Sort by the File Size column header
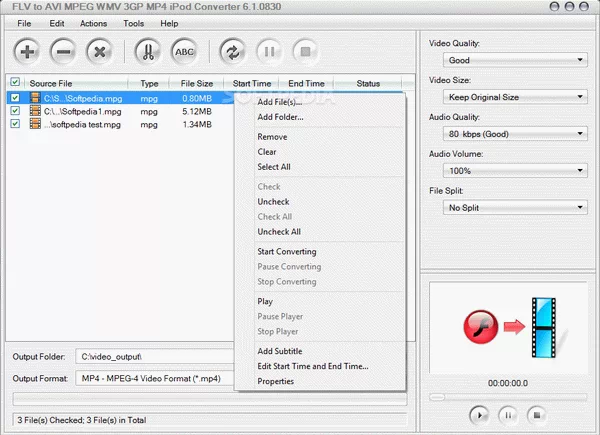Image resolution: width=600 pixels, height=435 pixels. tap(197, 83)
